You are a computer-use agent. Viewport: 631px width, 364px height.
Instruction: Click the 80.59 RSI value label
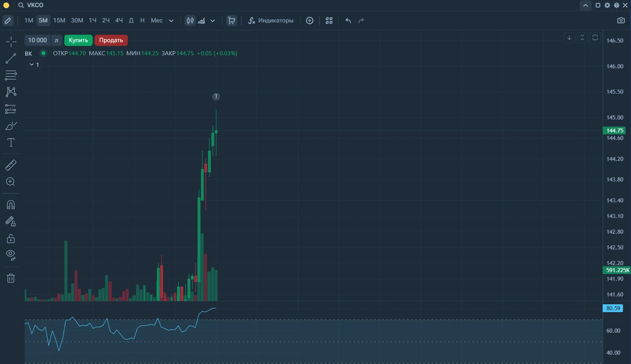613,308
